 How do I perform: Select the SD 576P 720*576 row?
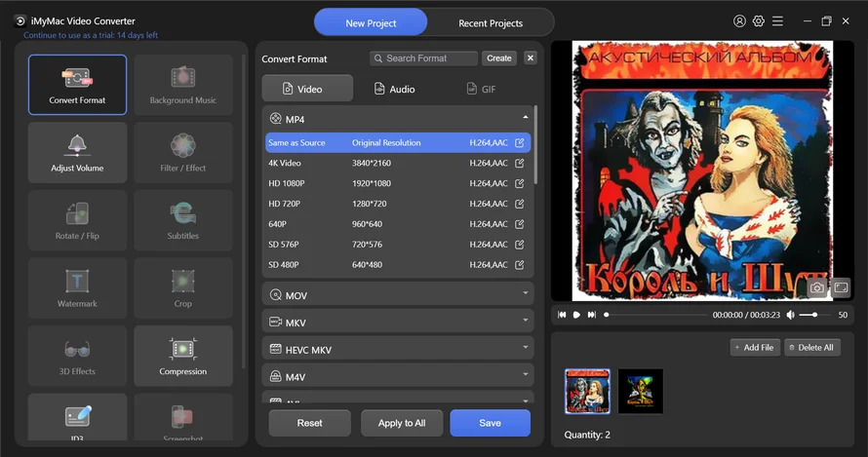click(398, 244)
